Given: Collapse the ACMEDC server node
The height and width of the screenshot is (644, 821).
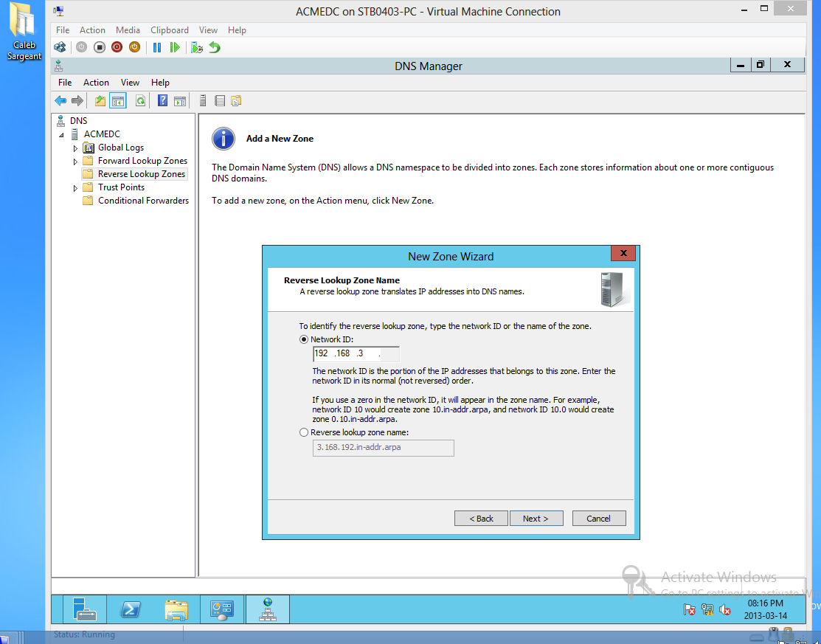Looking at the screenshot, I should tap(62, 134).
